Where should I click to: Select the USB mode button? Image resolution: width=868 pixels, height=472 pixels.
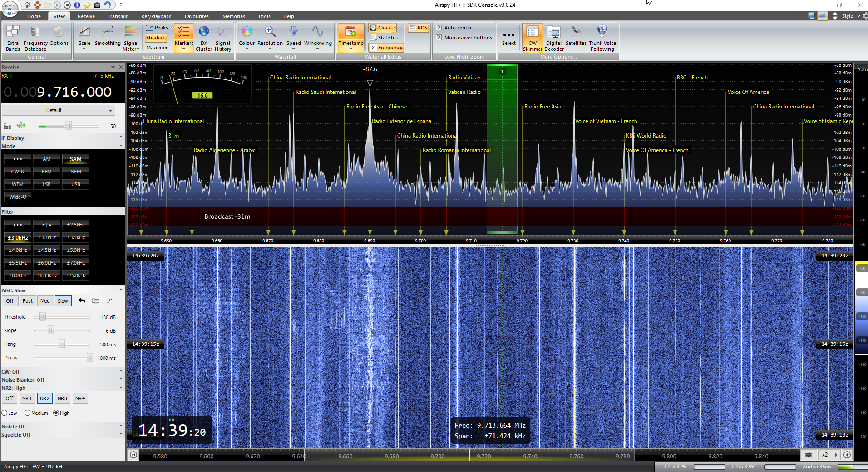[x=75, y=184]
